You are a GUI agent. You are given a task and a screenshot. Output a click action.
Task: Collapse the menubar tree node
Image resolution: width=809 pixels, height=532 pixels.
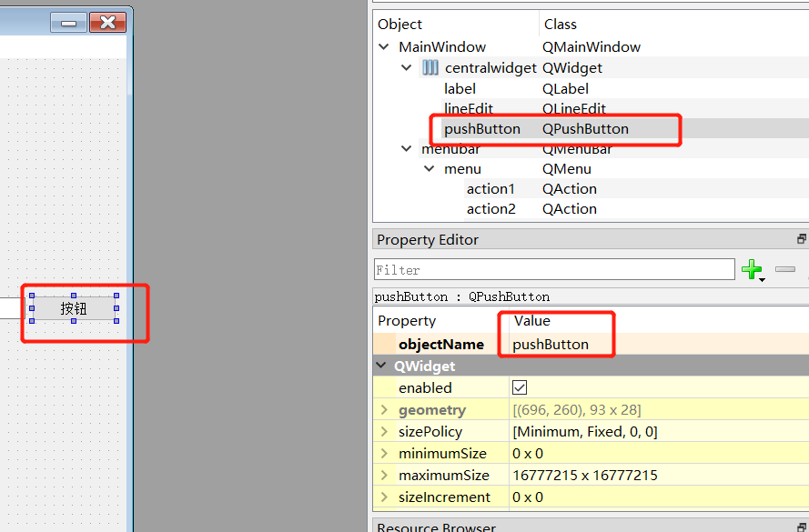pos(408,148)
